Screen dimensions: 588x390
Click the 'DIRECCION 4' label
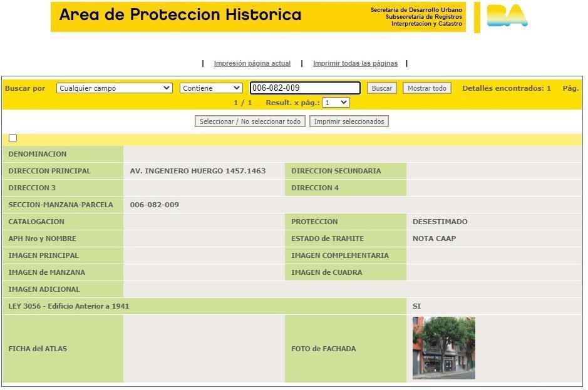tap(315, 188)
